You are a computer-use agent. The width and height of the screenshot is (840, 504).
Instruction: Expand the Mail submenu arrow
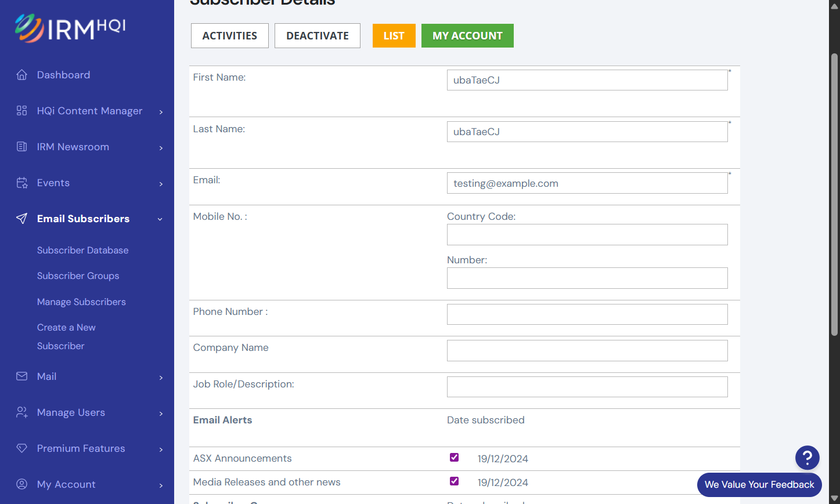click(x=161, y=378)
